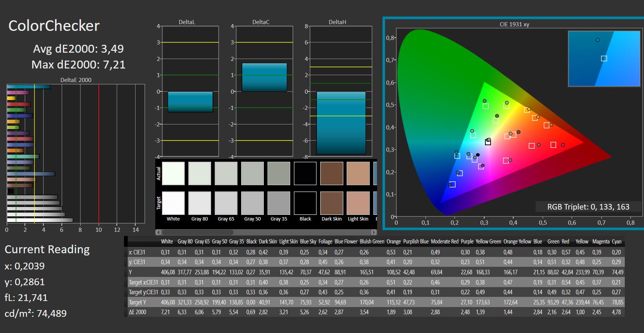Pick the Target Gray 65 swatch
The width and height of the screenshot is (644, 333).
(x=226, y=203)
